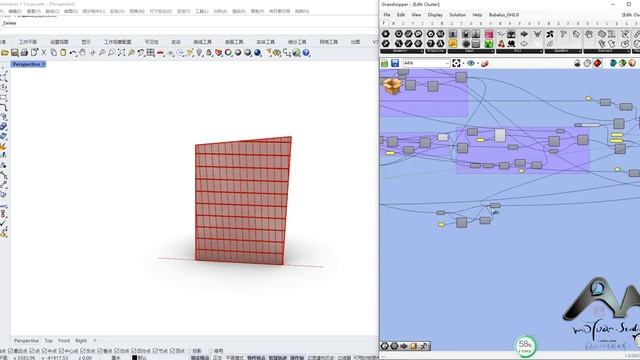Select the Pan hand tool

coord(82,53)
